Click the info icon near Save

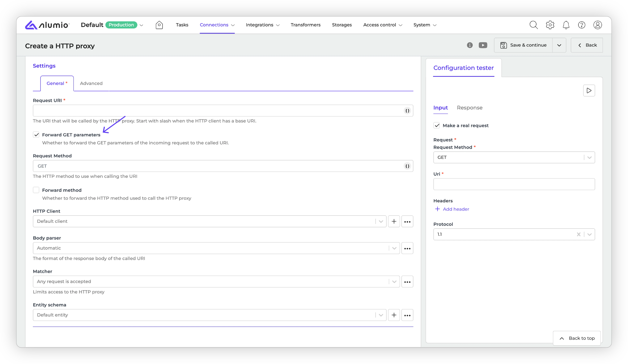(470, 45)
